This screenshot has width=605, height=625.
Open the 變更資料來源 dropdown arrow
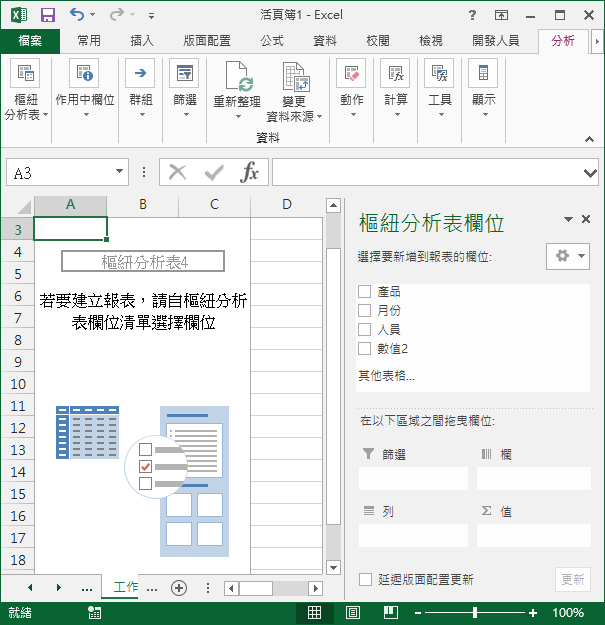pyautogui.click(x=320, y=117)
